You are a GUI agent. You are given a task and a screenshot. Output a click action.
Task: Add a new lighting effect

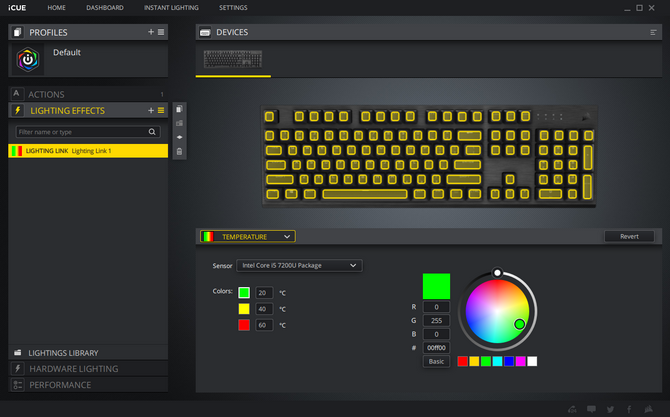tap(151, 110)
